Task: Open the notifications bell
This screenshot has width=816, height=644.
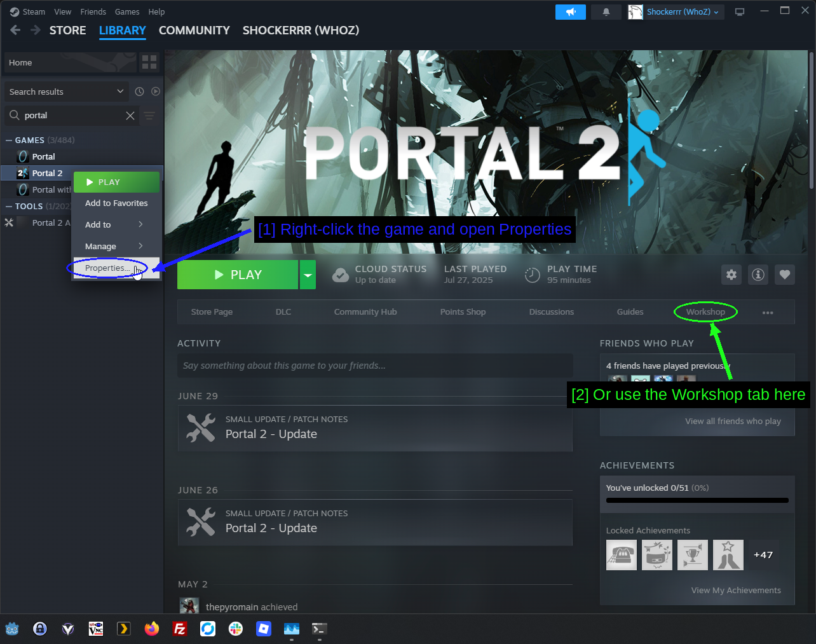Action: click(x=606, y=12)
